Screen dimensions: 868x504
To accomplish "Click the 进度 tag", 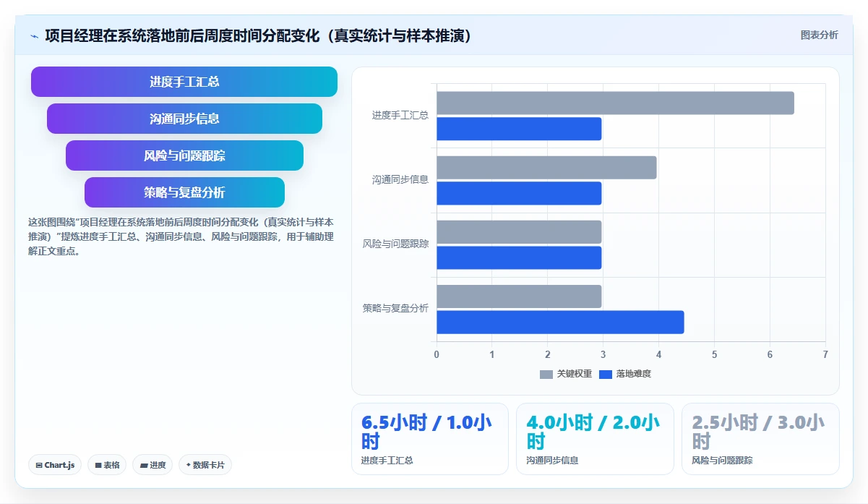I will [x=152, y=465].
